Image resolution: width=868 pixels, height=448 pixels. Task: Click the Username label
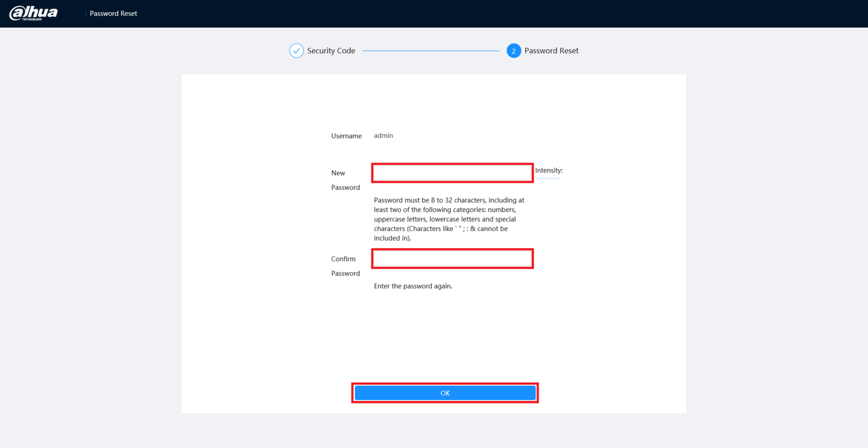347,136
